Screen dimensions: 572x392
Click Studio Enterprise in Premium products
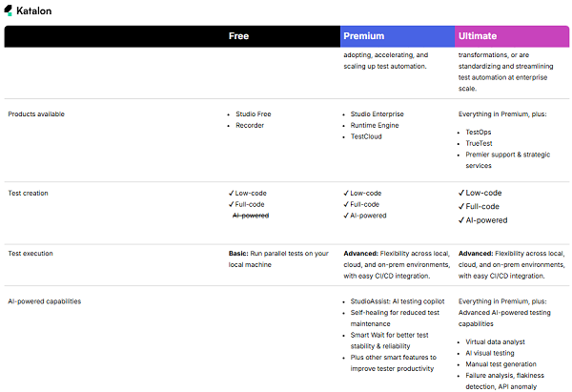tap(378, 114)
